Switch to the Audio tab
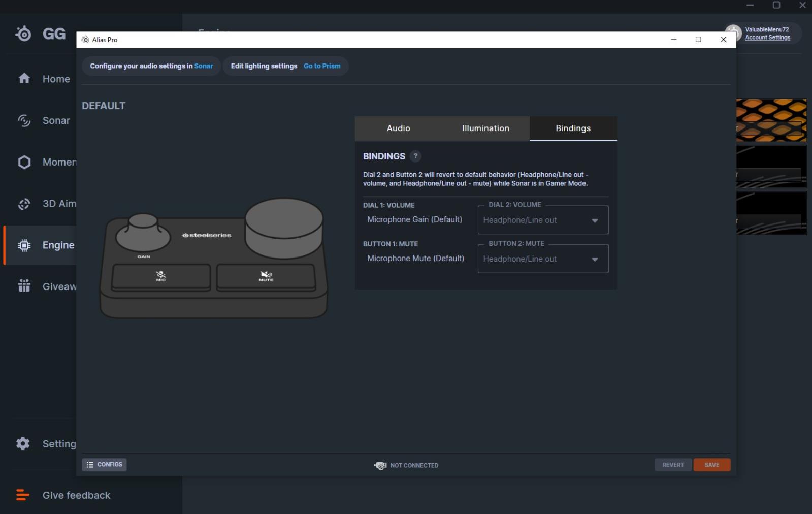Screen dimensions: 812x514 point(398,128)
